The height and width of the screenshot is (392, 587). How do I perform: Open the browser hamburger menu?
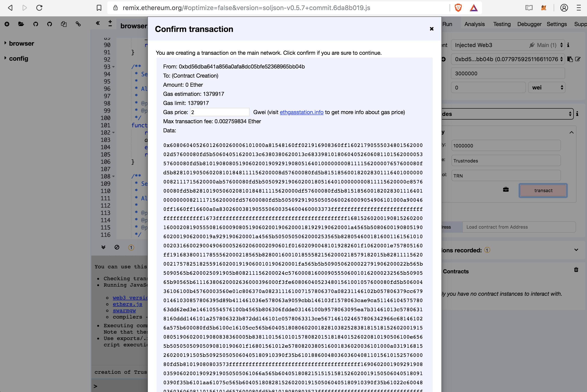pos(579,8)
